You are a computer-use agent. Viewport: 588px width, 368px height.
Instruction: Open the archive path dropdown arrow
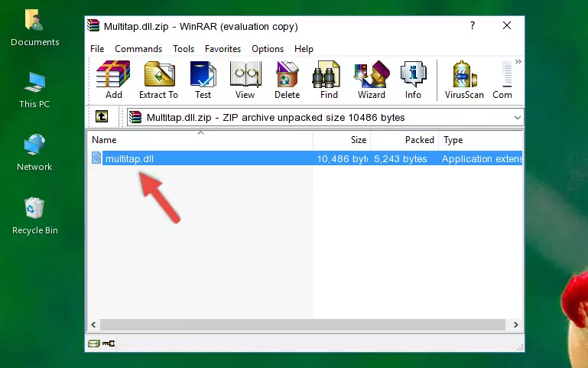point(517,117)
